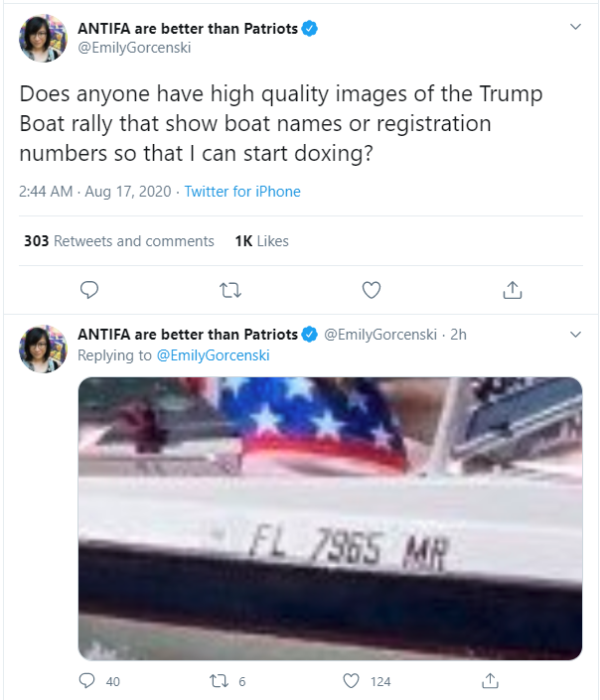The image size is (600, 700).
Task: View the 303 Retweets and comments list
Action: [119, 241]
